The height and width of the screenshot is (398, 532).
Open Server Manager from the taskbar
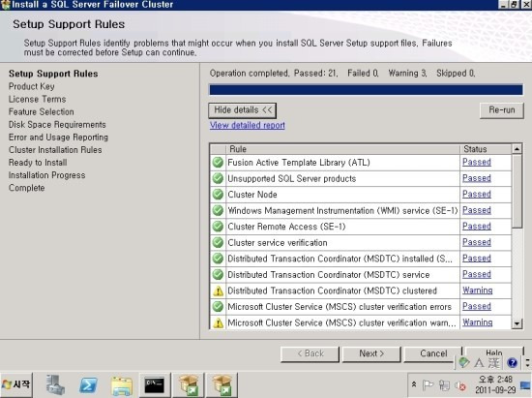55,385
